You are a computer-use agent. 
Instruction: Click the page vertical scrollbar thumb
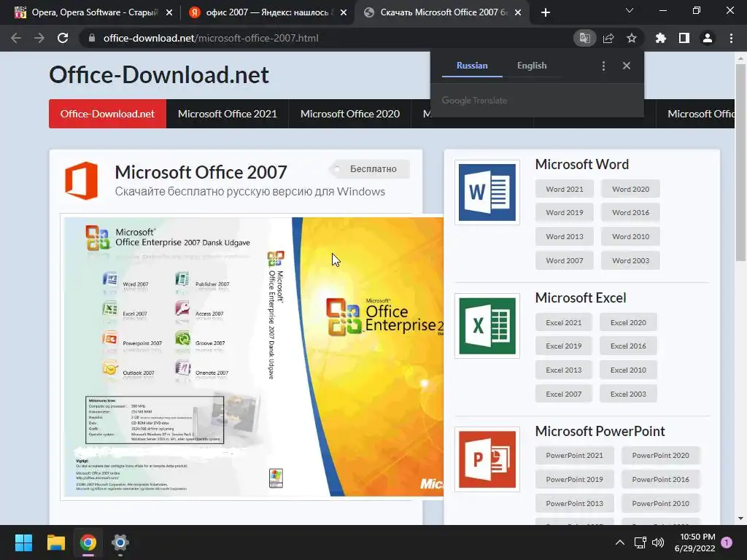pyautogui.click(x=740, y=162)
